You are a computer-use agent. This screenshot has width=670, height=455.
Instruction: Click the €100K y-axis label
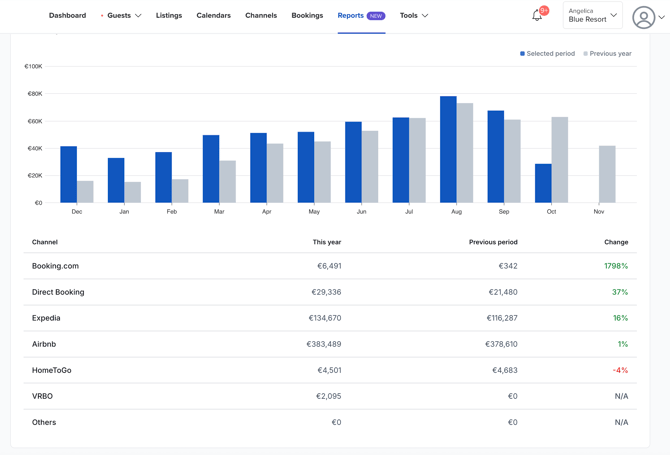(x=33, y=66)
